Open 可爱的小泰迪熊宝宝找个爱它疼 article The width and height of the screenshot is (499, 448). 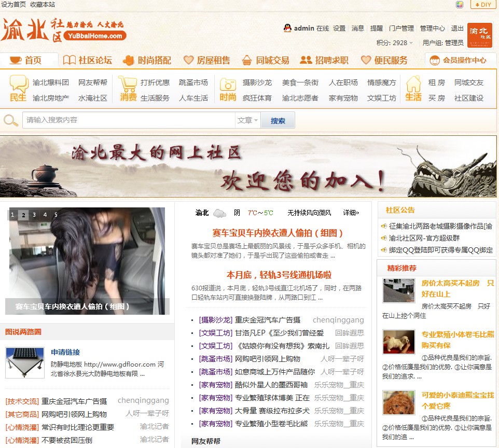pyautogui.click(x=458, y=401)
